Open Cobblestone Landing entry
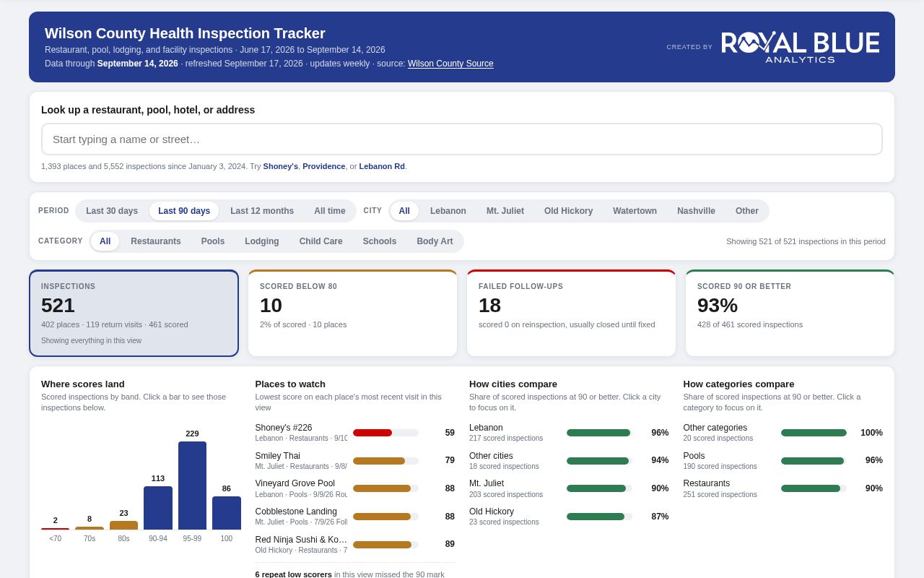Screen dimensions: 924x578 click(x=355, y=517)
